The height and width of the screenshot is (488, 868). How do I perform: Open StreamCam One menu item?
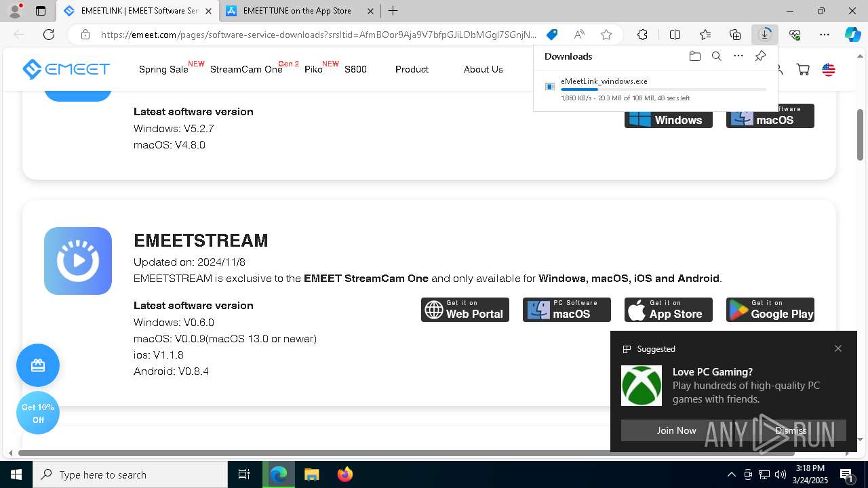coord(246,69)
